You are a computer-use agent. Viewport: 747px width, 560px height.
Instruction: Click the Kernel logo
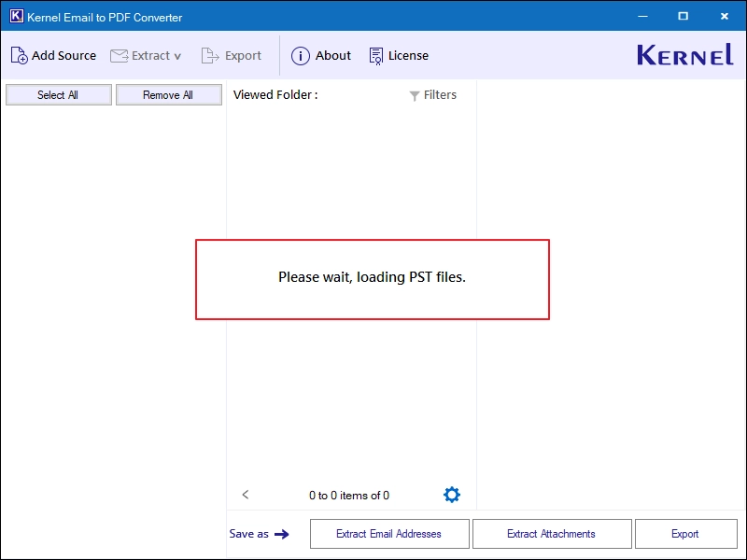tap(685, 55)
